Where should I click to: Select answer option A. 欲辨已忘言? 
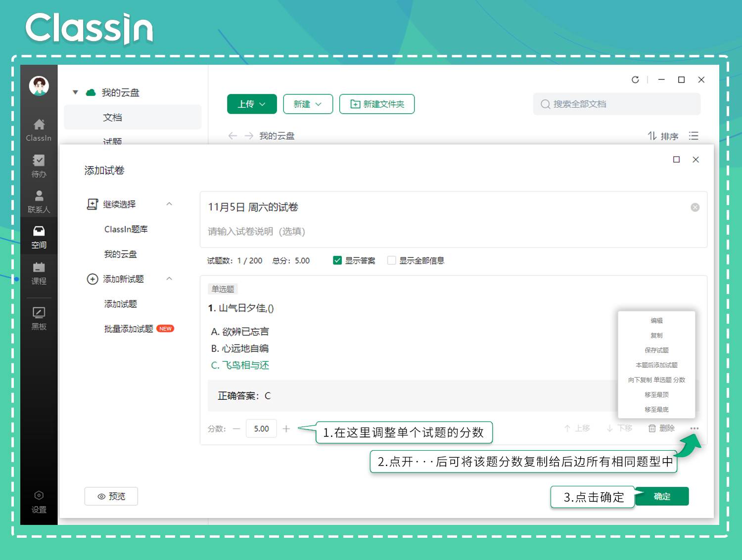point(240,332)
